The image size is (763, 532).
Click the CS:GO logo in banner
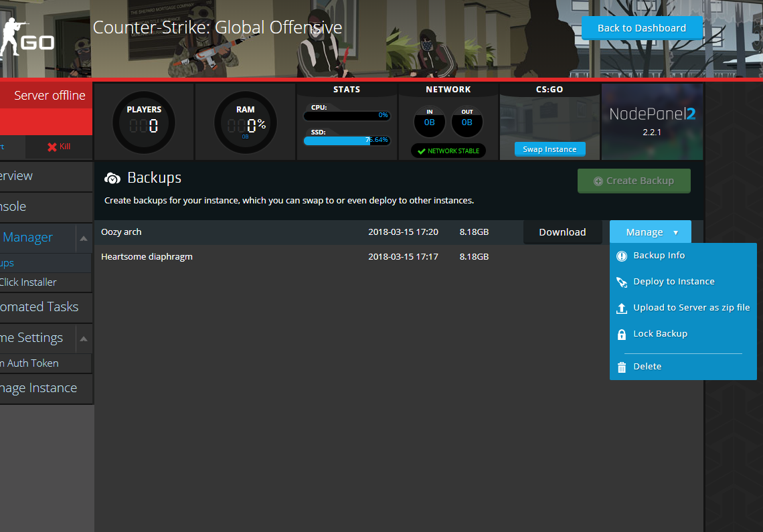[27, 37]
